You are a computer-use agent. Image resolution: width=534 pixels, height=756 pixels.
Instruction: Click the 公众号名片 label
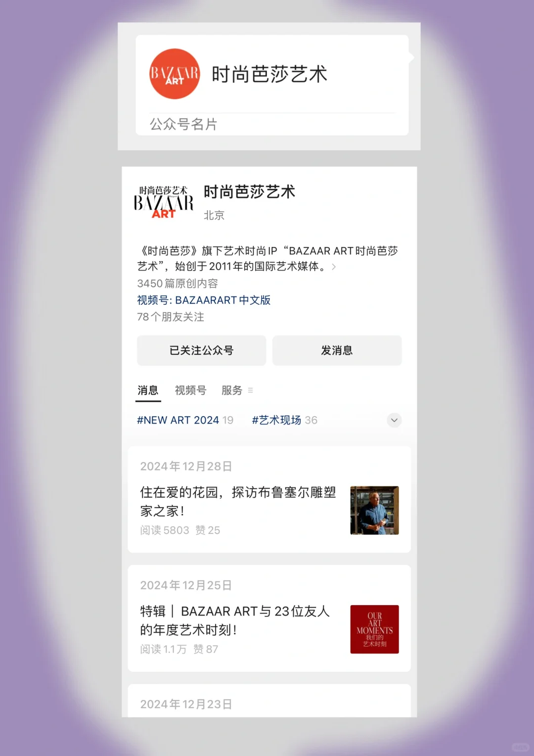click(183, 124)
